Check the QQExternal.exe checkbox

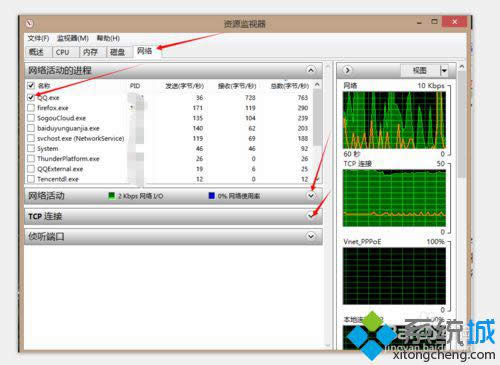point(31,169)
